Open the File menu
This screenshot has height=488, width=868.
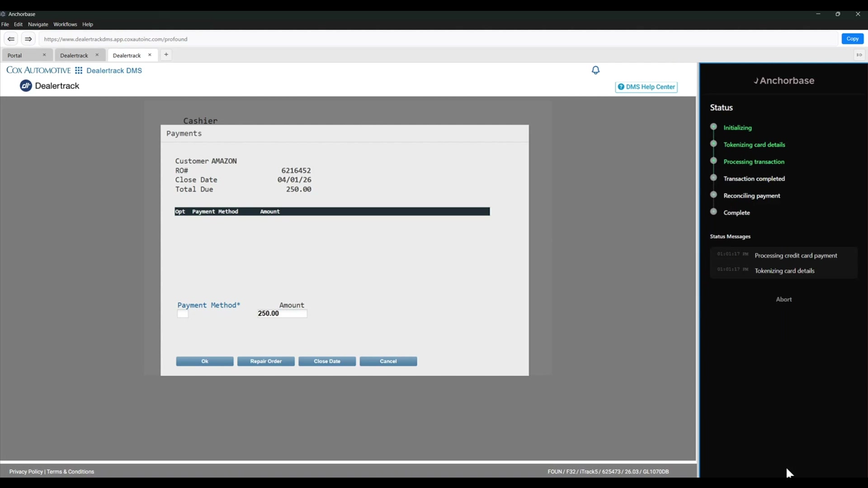click(5, 24)
